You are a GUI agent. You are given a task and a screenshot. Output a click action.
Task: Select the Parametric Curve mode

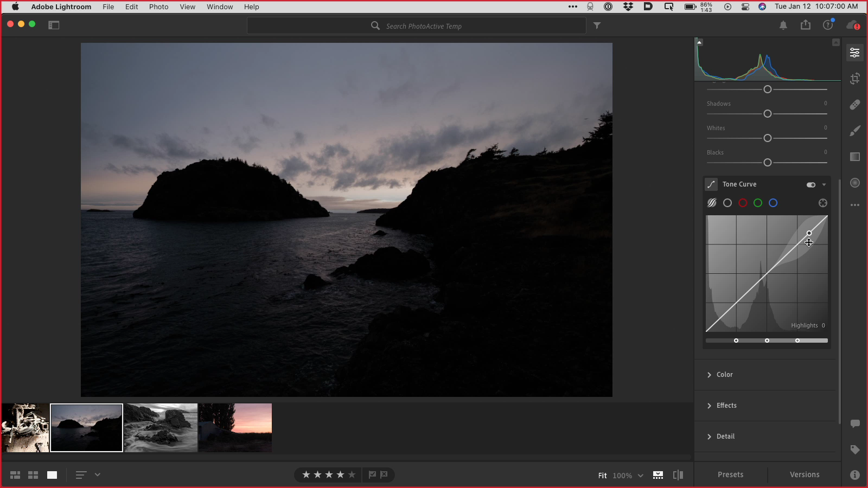tap(712, 203)
